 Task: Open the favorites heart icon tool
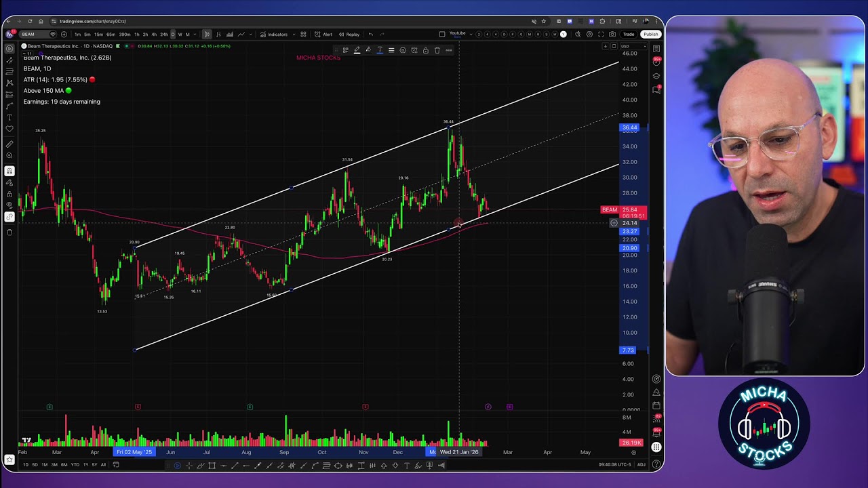[x=9, y=129]
